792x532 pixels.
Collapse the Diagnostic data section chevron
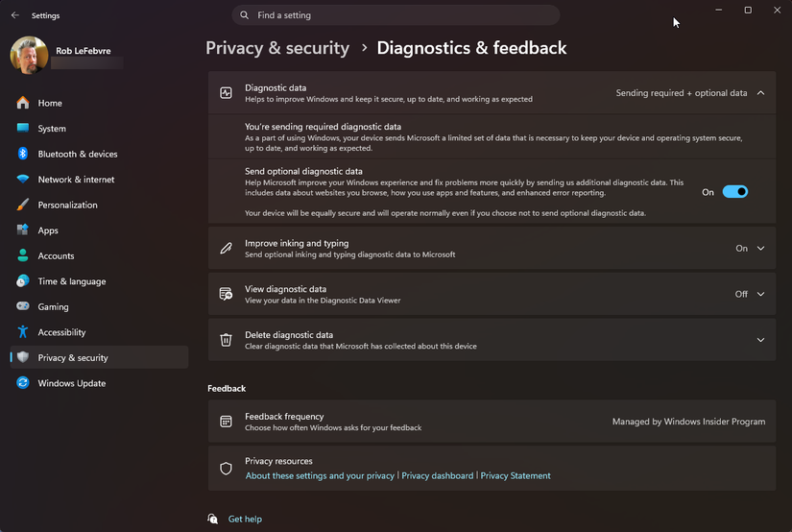coord(760,93)
